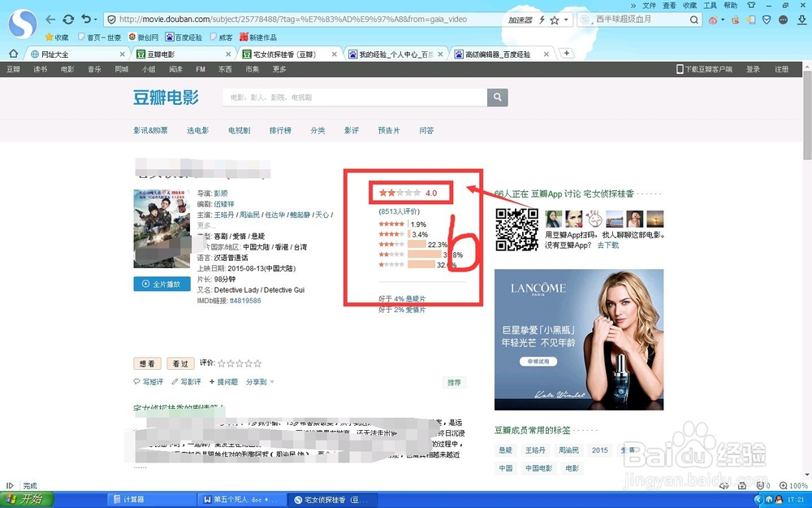
Task: Click the Sogou browser logo top-left
Action: pyautogui.click(x=22, y=24)
